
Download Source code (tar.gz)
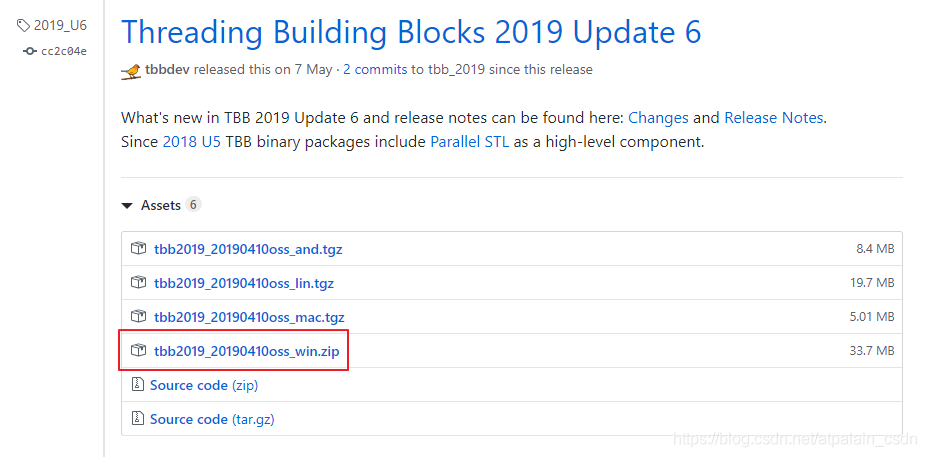tap(212, 419)
